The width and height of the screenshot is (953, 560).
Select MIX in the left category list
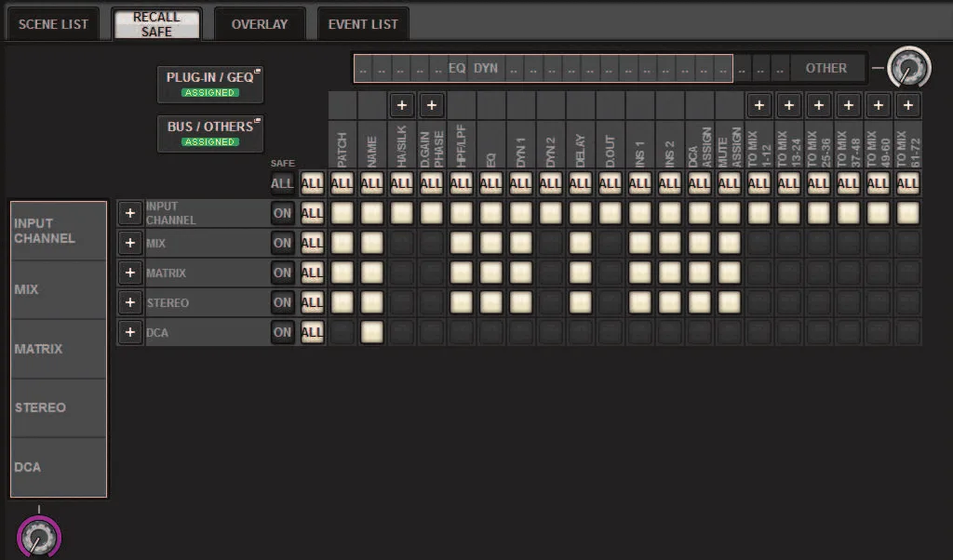point(59,289)
